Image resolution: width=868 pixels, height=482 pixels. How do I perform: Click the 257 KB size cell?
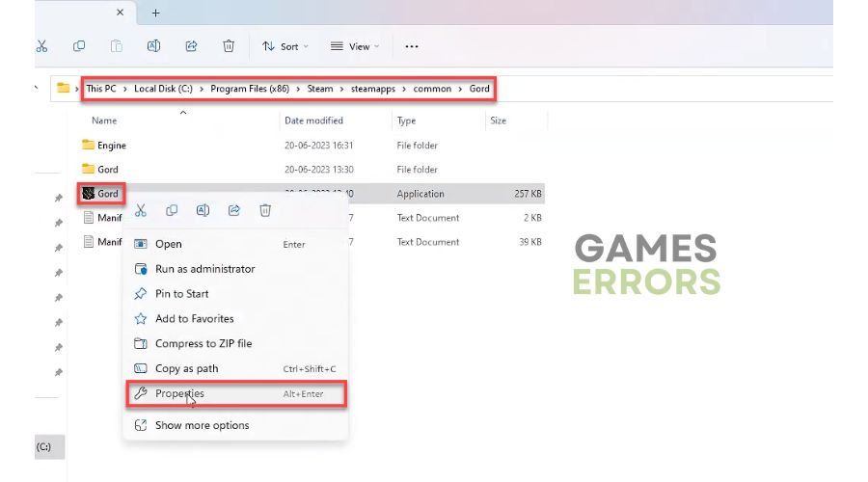(528, 194)
